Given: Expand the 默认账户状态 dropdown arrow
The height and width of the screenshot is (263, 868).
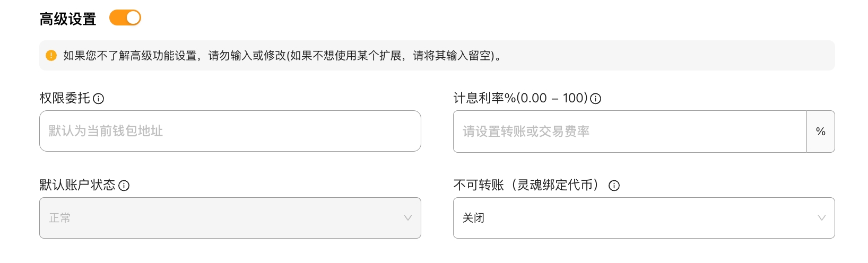Looking at the screenshot, I should point(407,218).
